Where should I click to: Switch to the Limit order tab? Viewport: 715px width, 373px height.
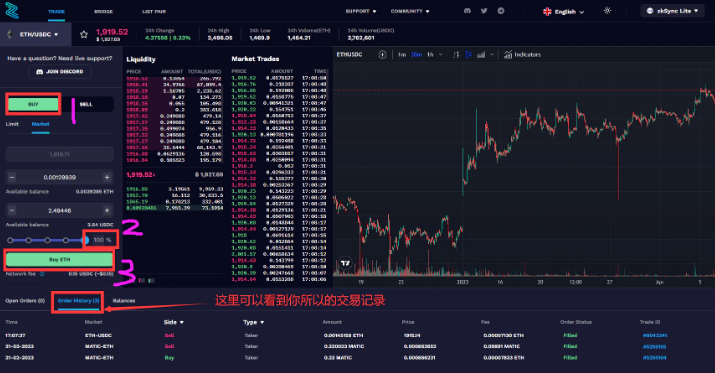pos(12,124)
